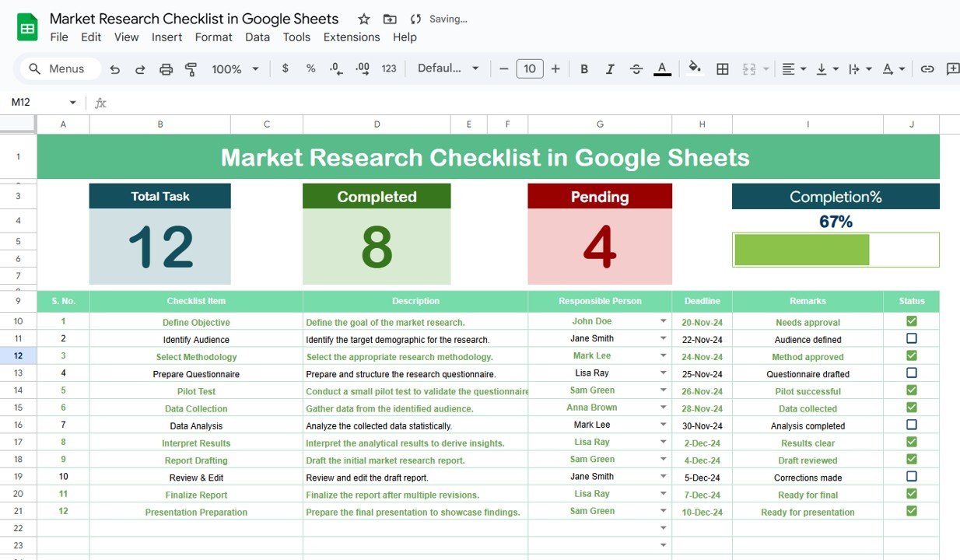Check the Review & Edit status checkbox
Viewport: 960px width, 560px height.
(912, 476)
